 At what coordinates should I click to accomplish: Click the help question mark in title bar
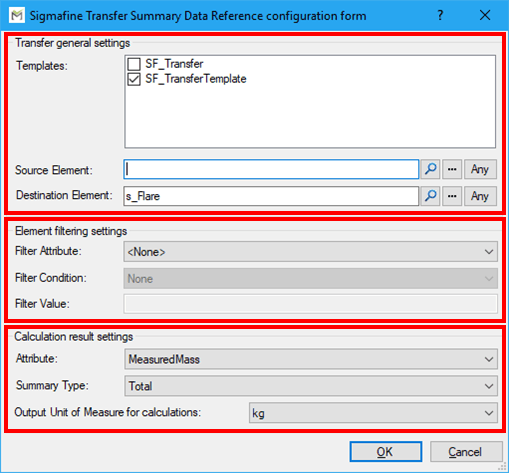pyautogui.click(x=440, y=15)
